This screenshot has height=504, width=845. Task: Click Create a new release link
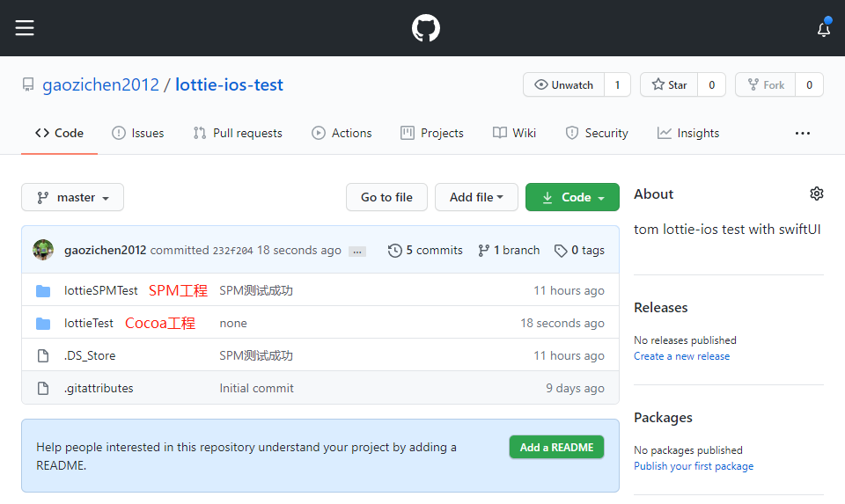[x=681, y=356]
